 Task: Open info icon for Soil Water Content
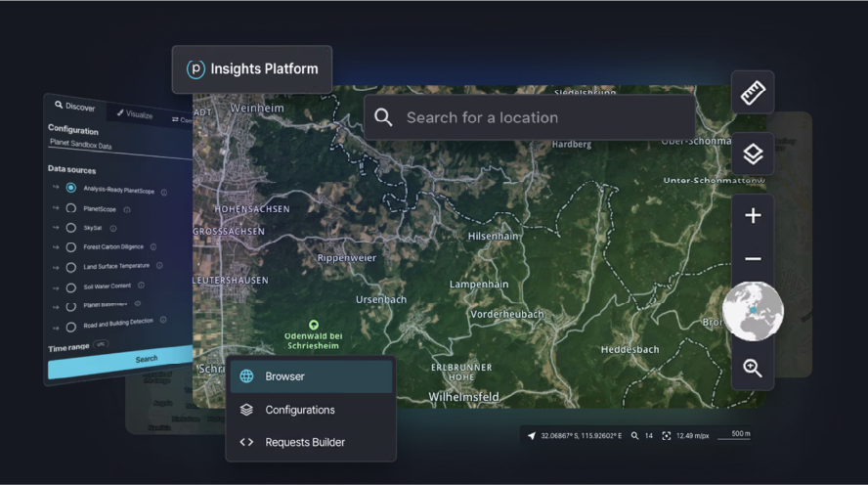point(141,286)
